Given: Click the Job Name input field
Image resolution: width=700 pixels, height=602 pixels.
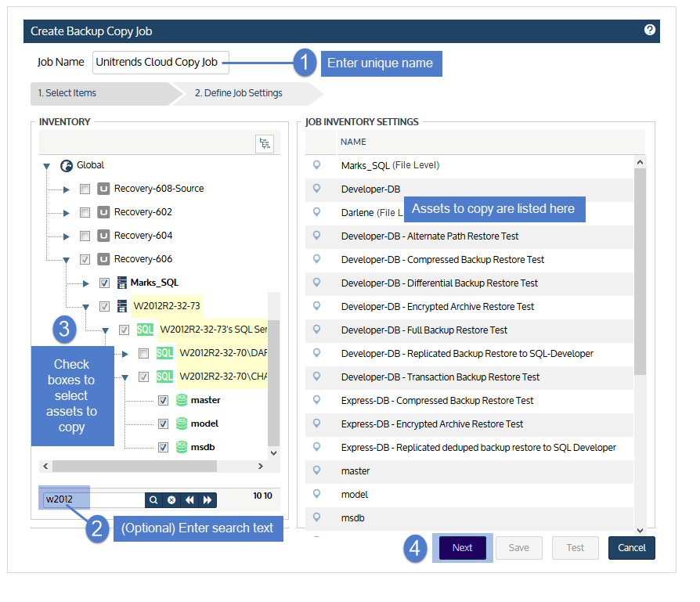Looking at the screenshot, I should click(x=161, y=63).
